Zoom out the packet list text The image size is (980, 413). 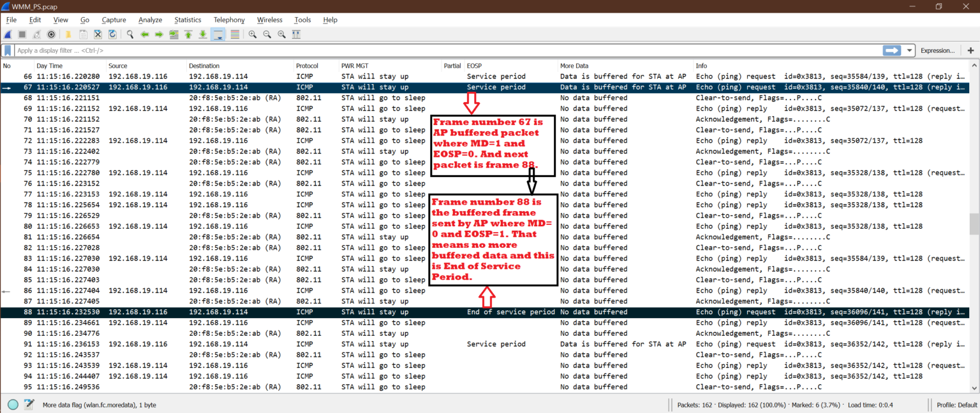click(267, 34)
